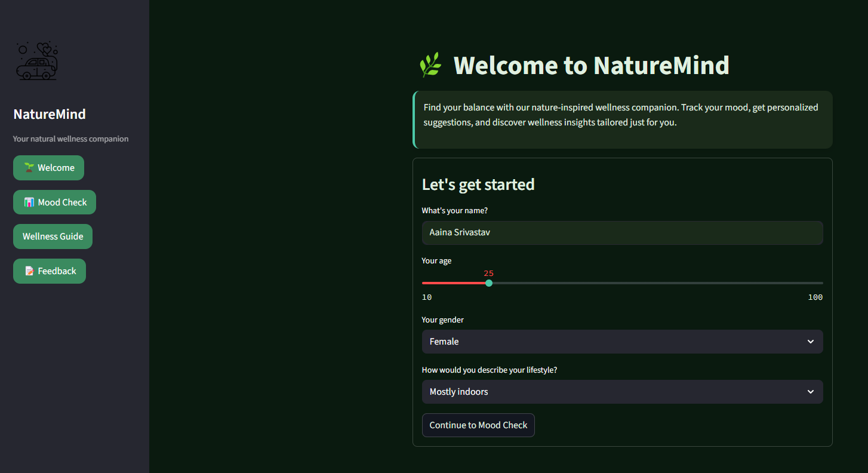The height and width of the screenshot is (473, 868).
Task: Click the seedling icon on the Welcome button
Action: (27, 168)
